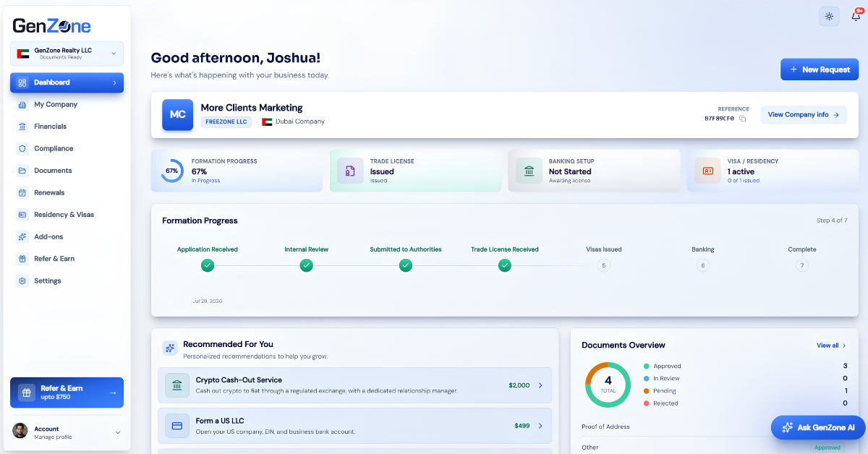Click the My Company building icon
868x454 pixels.
pyautogui.click(x=22, y=105)
